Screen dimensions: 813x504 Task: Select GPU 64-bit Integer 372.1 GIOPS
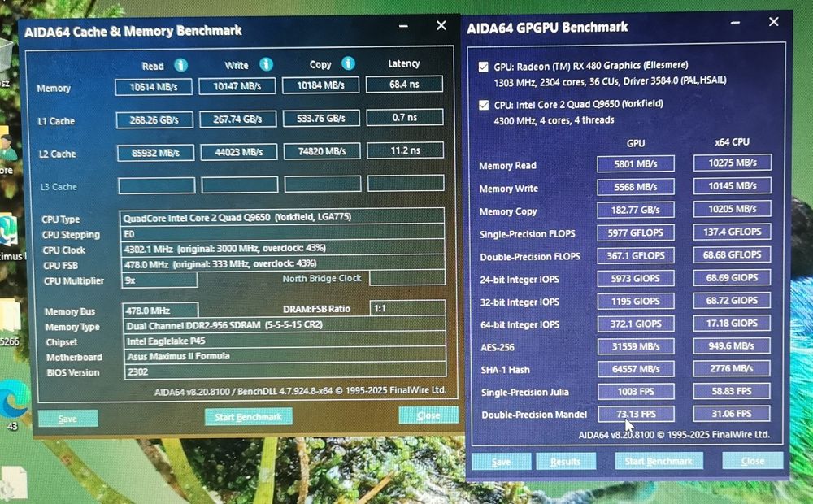636,324
